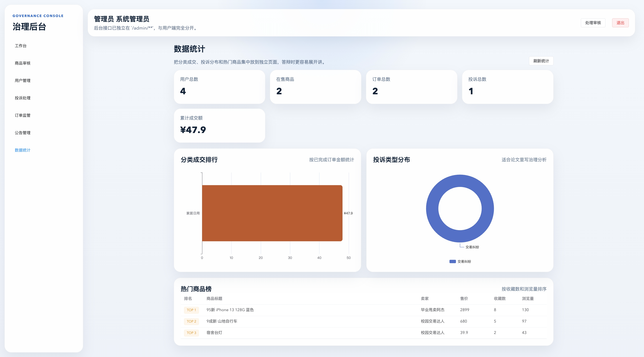
Task: Click the 按收藏数和浏览量排序 note
Action: pyautogui.click(x=524, y=289)
